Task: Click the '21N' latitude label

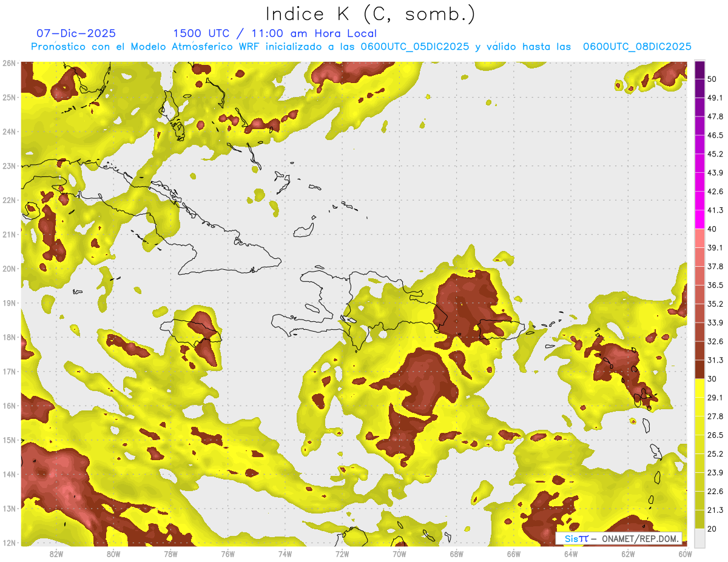Action: [9, 234]
